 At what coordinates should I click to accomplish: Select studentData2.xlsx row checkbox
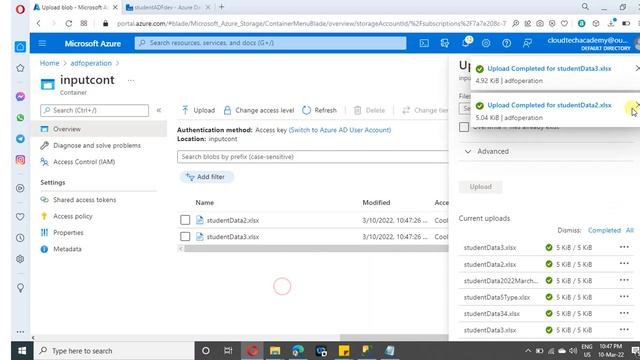185,220
